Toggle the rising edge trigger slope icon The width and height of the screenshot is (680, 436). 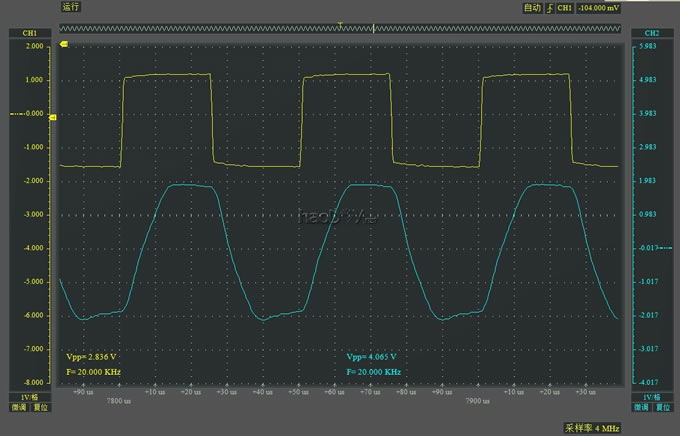pos(549,7)
